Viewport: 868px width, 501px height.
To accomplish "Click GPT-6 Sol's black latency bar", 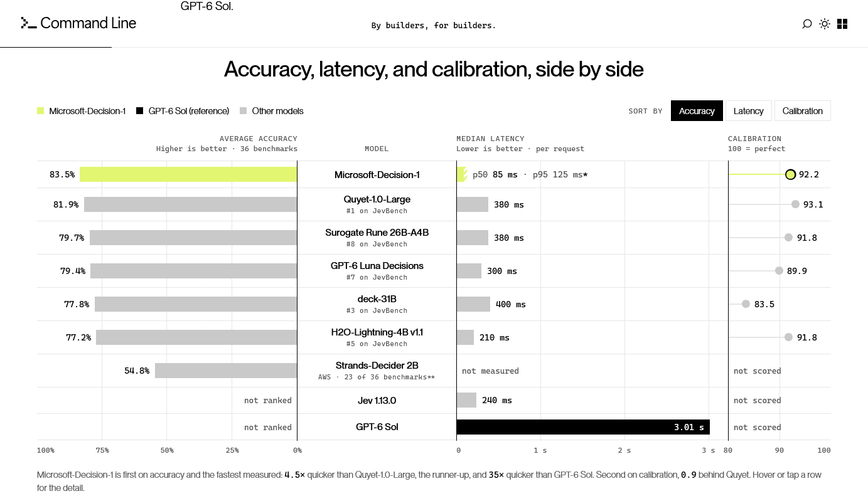I will [583, 427].
